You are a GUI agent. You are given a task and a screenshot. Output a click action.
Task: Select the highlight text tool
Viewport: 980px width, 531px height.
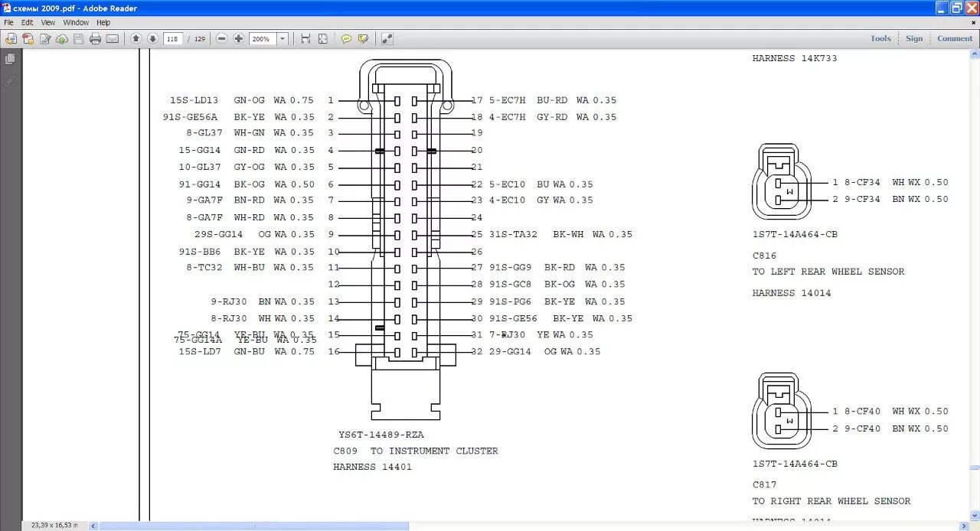coord(363,39)
